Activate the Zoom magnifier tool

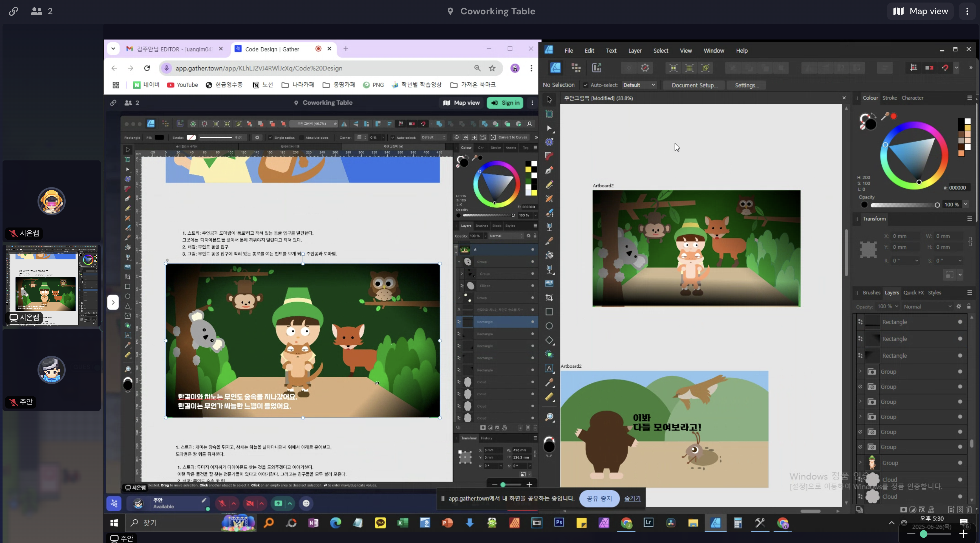tap(549, 418)
